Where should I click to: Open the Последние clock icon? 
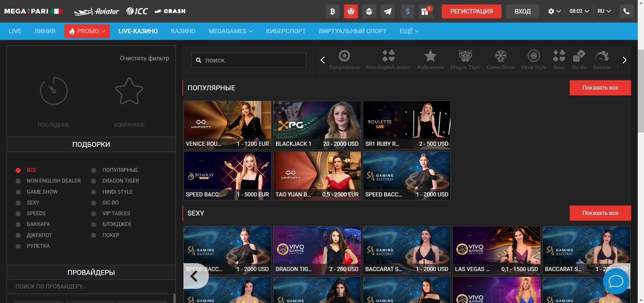pyautogui.click(x=54, y=91)
